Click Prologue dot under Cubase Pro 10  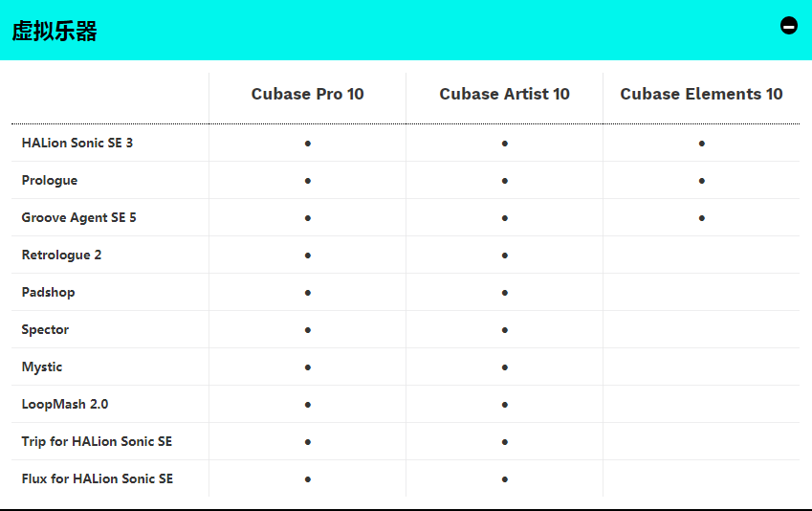(x=308, y=181)
